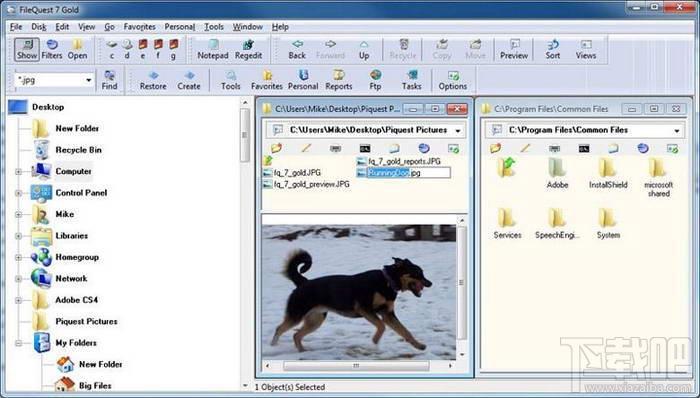This screenshot has height=398, width=700.
Task: Switch to drive c
Action: (x=112, y=49)
